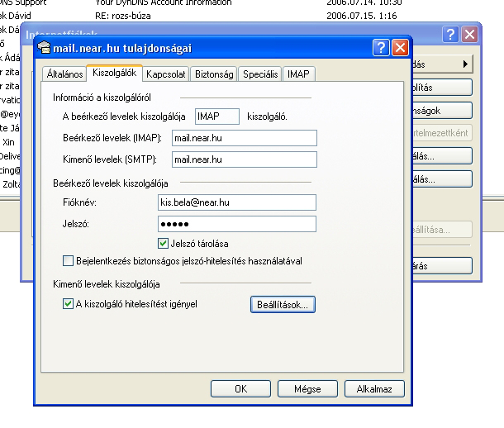Click the question-mark help button in mail.near.hu title bar

[x=380, y=47]
